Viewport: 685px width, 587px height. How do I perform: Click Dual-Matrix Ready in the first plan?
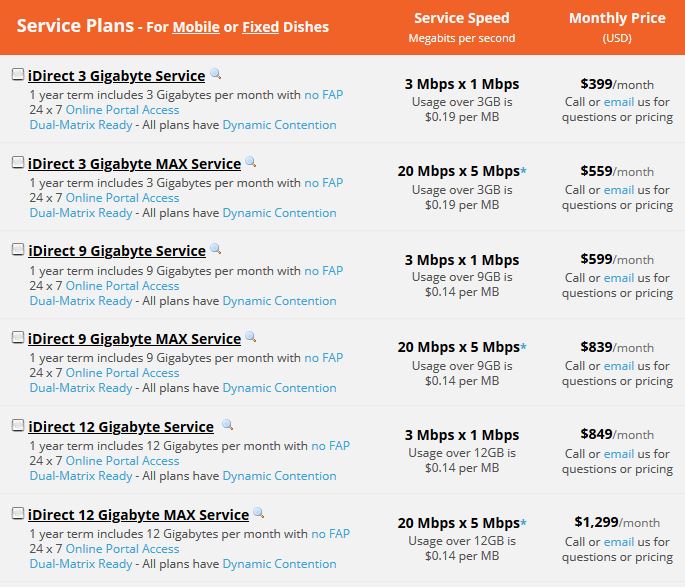81,125
